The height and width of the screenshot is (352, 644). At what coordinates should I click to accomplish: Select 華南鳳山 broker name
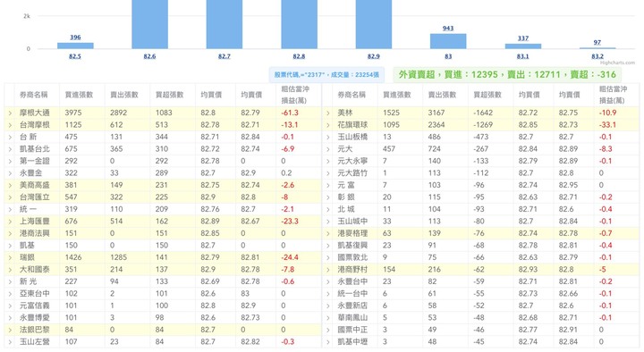tap(352, 318)
